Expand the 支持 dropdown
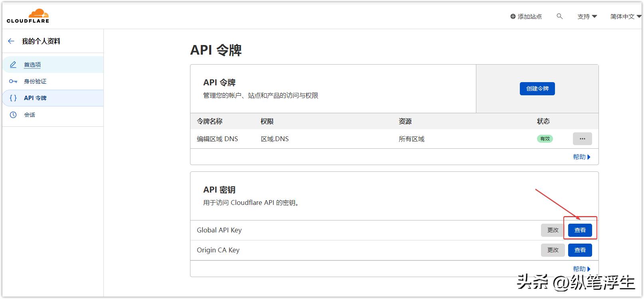Image resolution: width=644 pixels, height=299 pixels. [x=587, y=16]
